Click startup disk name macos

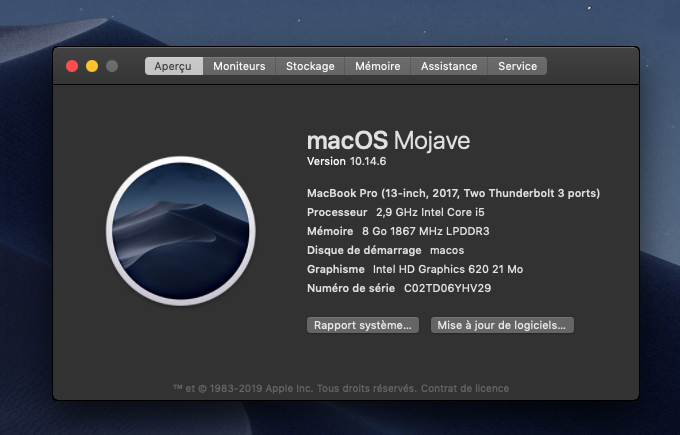click(447, 250)
